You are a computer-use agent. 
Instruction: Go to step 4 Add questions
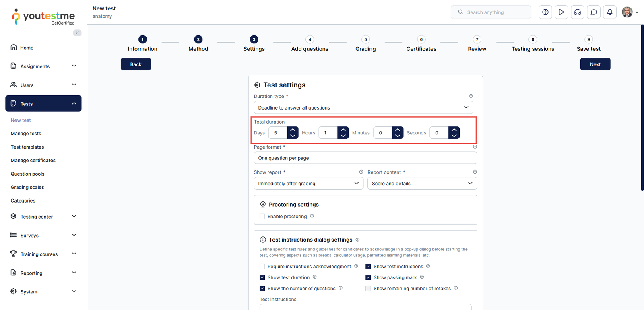coord(310,44)
